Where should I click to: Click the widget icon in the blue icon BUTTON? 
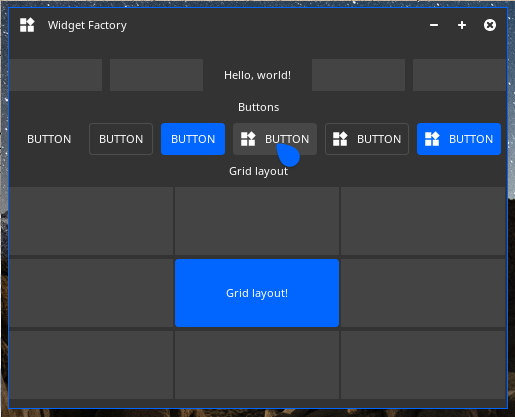[x=432, y=139]
